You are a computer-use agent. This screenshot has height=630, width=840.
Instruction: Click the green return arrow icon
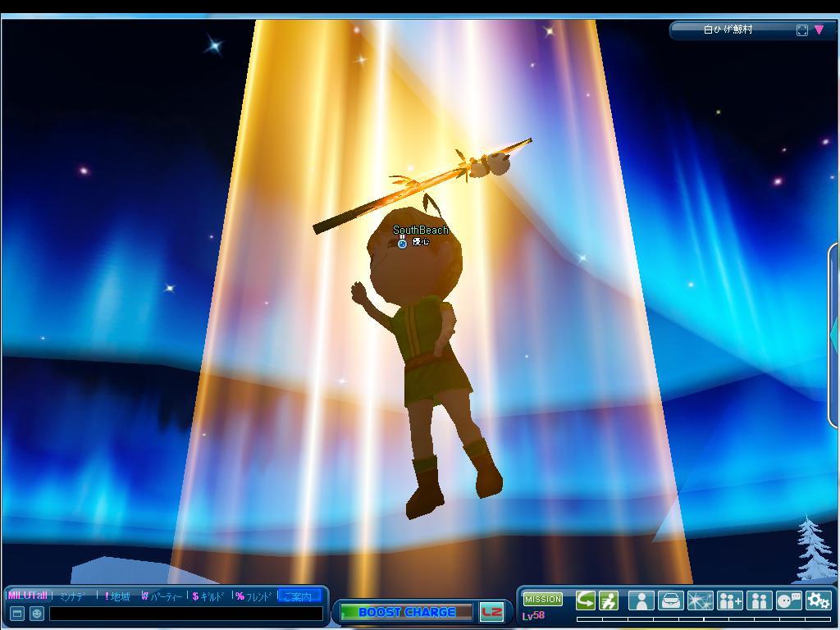[x=585, y=600]
